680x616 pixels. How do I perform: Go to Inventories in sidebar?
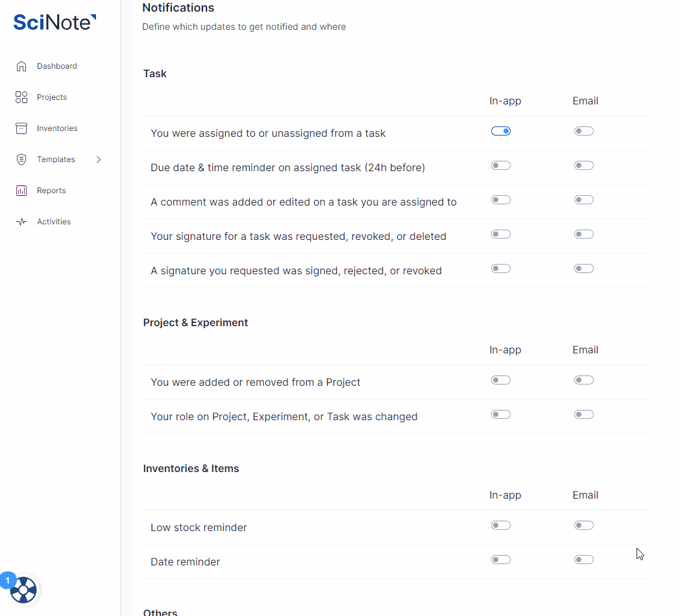[x=57, y=128]
